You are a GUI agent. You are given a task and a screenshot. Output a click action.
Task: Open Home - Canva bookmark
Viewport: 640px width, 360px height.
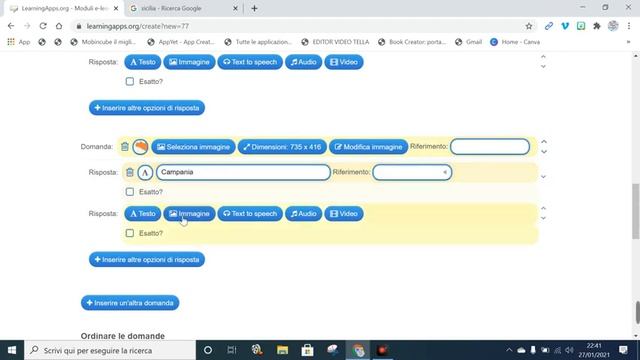point(515,42)
